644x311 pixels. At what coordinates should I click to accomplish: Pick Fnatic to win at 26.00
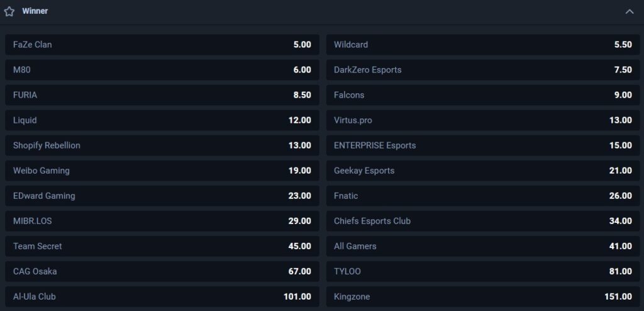click(483, 196)
